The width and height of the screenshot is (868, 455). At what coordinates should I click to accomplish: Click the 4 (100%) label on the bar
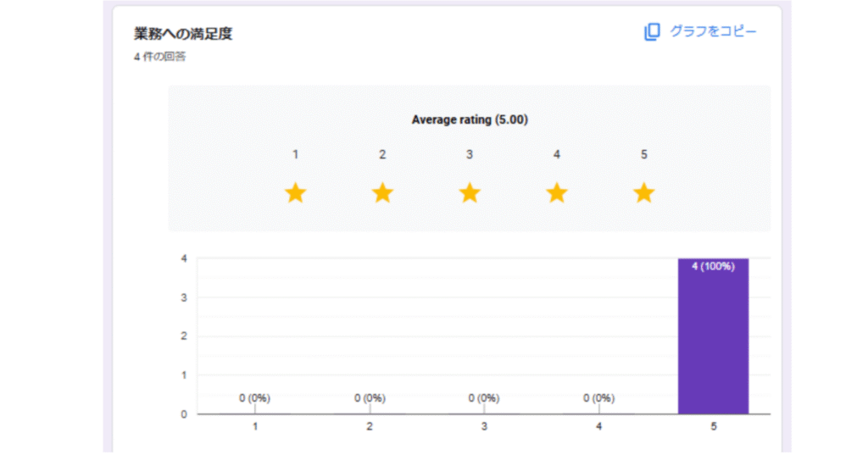[713, 266]
